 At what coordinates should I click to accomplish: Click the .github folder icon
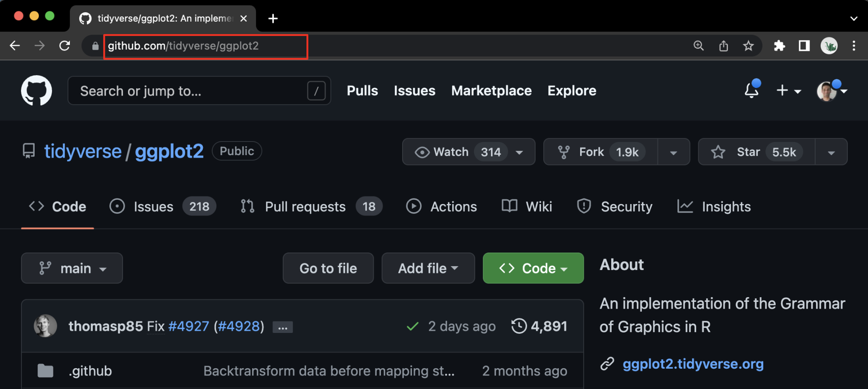pos(45,371)
